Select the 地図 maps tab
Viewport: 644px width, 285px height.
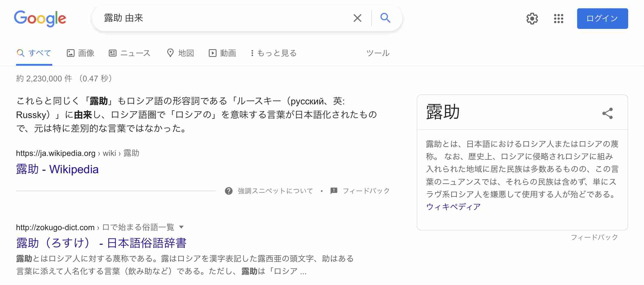(180, 53)
